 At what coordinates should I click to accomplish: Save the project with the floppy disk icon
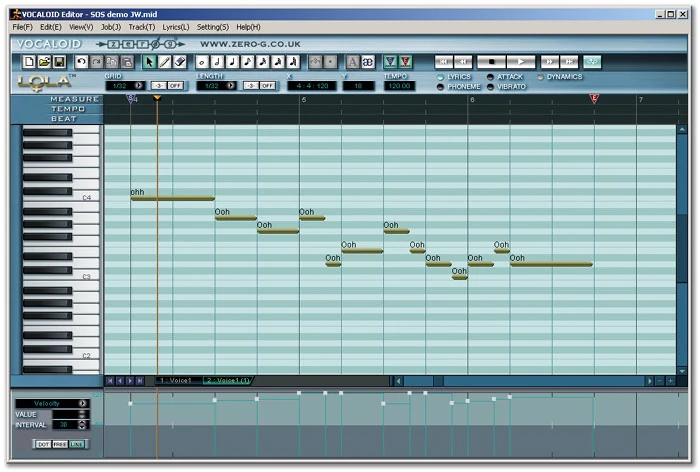click(59, 62)
